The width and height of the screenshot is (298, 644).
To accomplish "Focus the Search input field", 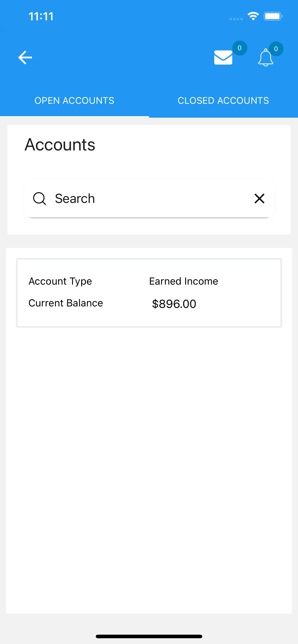I will coord(149,199).
